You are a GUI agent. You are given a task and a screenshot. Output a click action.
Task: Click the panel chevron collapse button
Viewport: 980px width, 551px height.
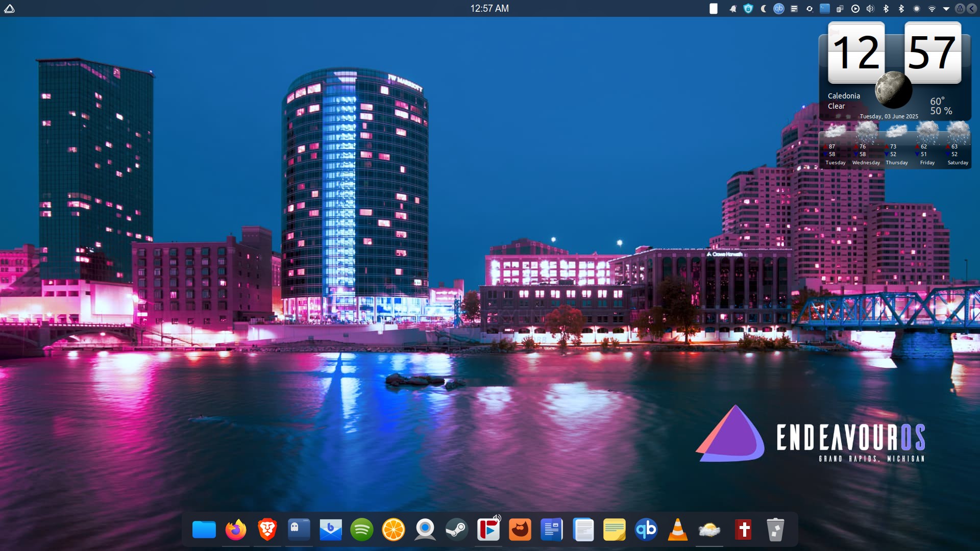tap(972, 9)
